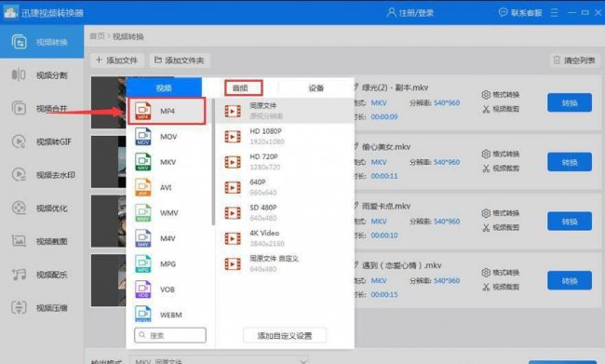The height and width of the screenshot is (364, 605).
Task: Open the 输出格式 dropdown
Action: coord(219,361)
